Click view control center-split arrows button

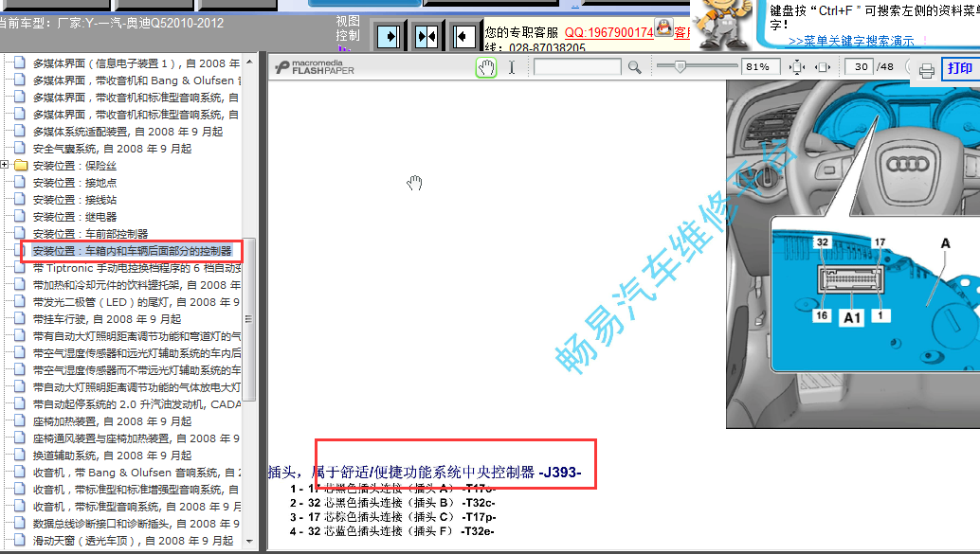pyautogui.click(x=426, y=36)
